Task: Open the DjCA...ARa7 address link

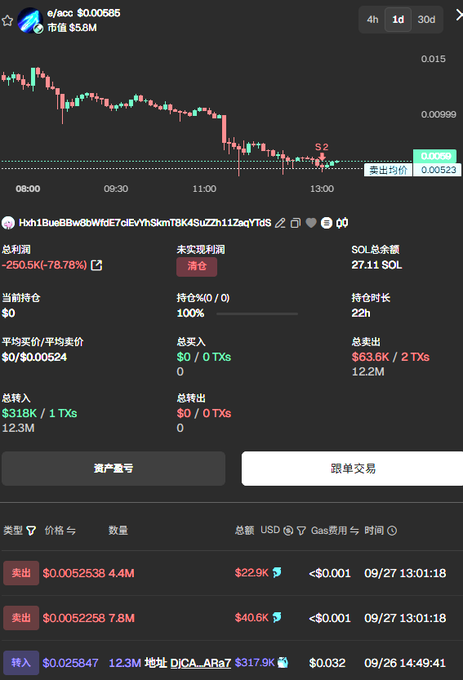Action: 200,663
